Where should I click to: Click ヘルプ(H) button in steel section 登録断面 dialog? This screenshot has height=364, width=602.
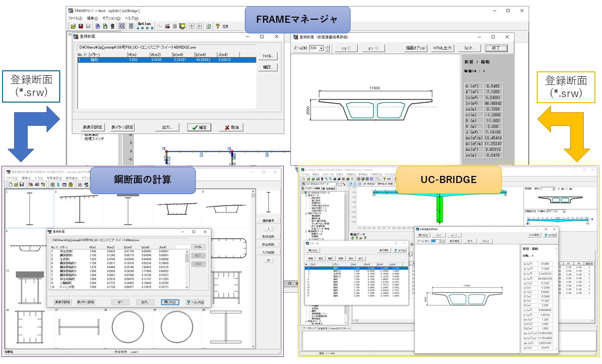(195, 302)
